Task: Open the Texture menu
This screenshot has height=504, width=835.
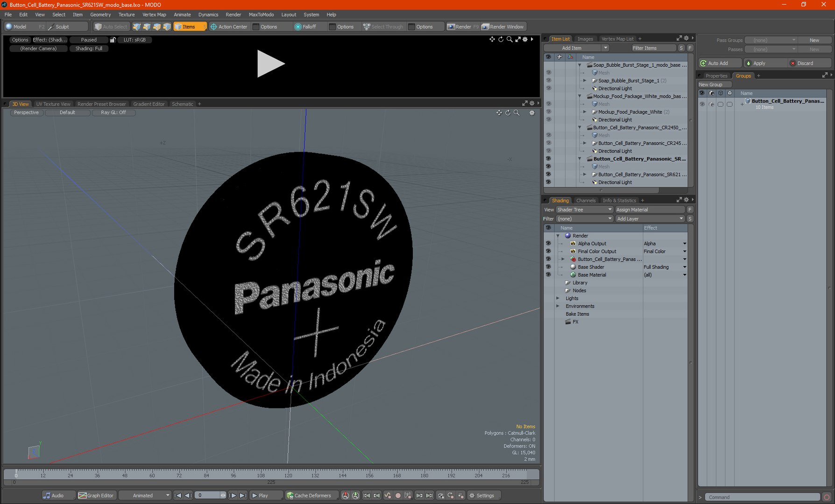Action: coord(126,14)
